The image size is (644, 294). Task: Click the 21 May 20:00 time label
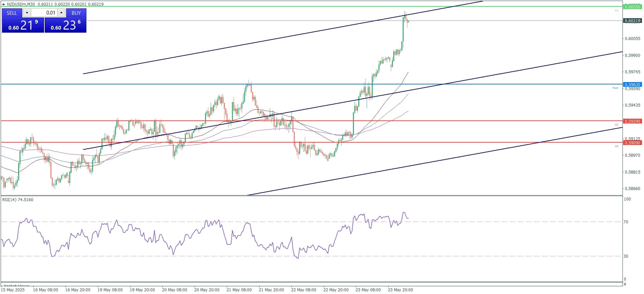271,290
